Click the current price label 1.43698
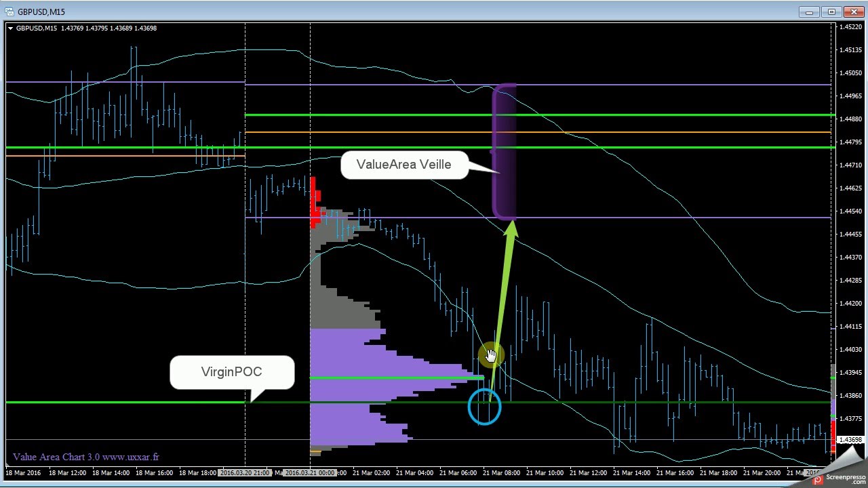Viewport: 868px width, 488px height. tap(851, 441)
